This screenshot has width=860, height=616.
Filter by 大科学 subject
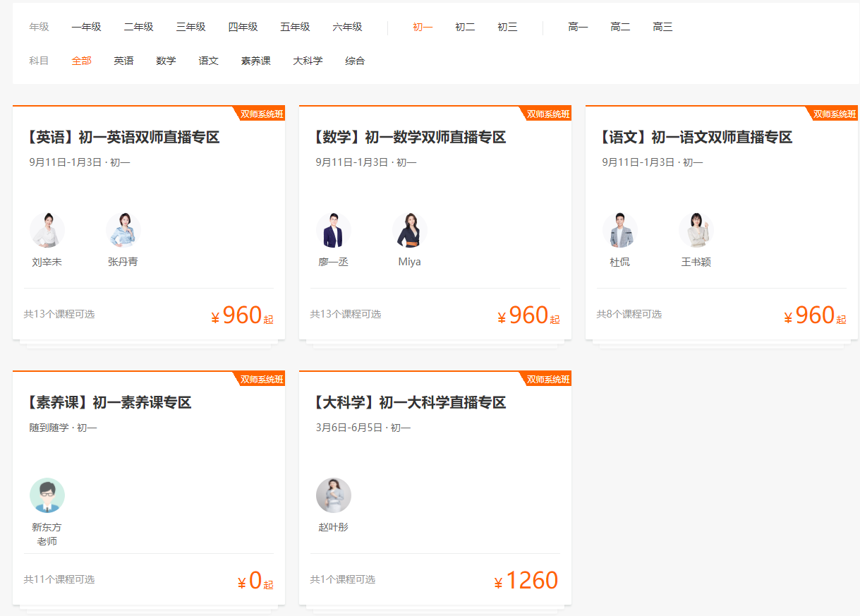(x=308, y=61)
